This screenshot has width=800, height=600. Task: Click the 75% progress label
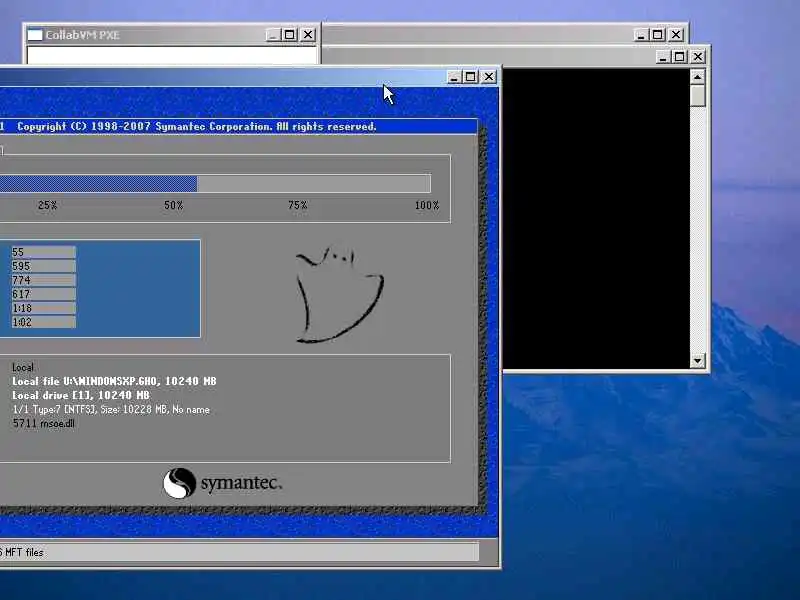[x=297, y=206]
